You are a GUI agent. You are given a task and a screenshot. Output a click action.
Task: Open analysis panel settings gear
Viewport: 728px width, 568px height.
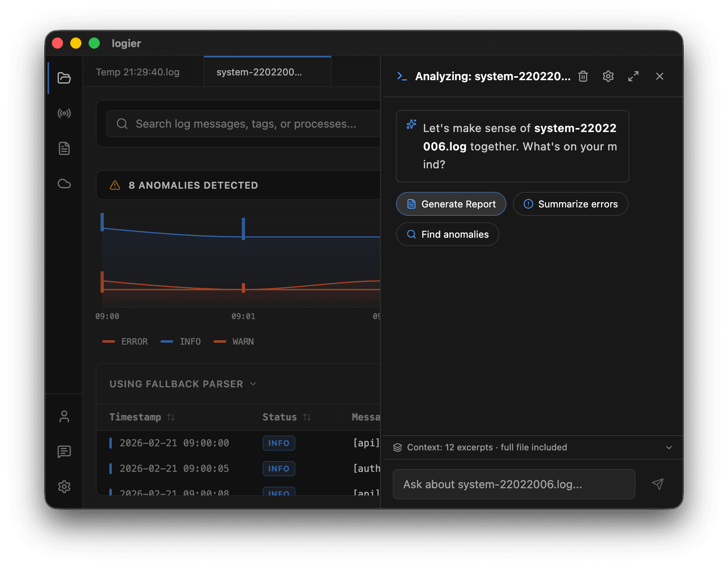click(x=608, y=76)
